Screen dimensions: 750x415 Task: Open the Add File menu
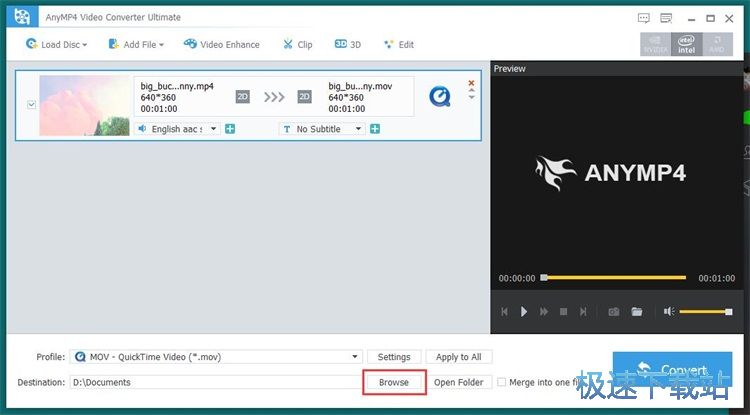136,44
